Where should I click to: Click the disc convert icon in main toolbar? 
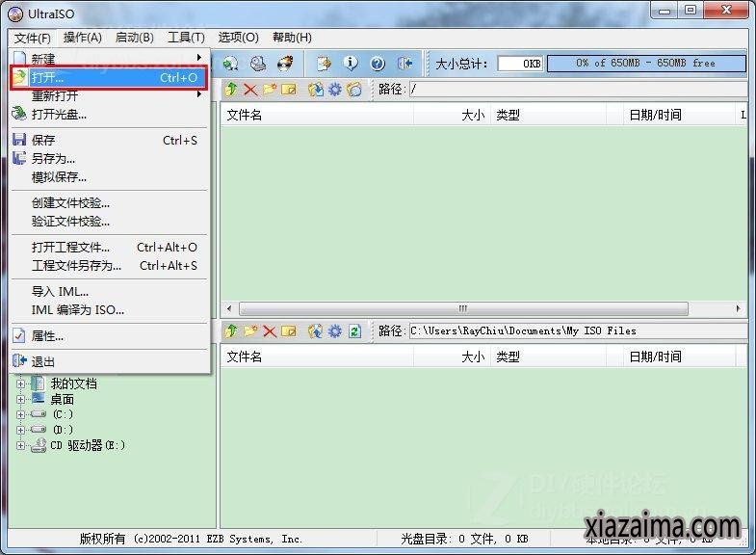point(230,64)
